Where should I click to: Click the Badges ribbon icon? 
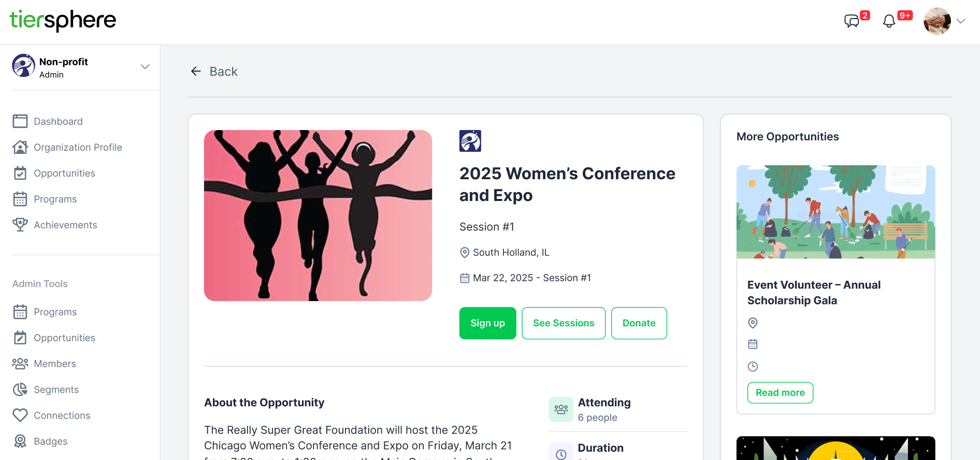click(x=20, y=441)
